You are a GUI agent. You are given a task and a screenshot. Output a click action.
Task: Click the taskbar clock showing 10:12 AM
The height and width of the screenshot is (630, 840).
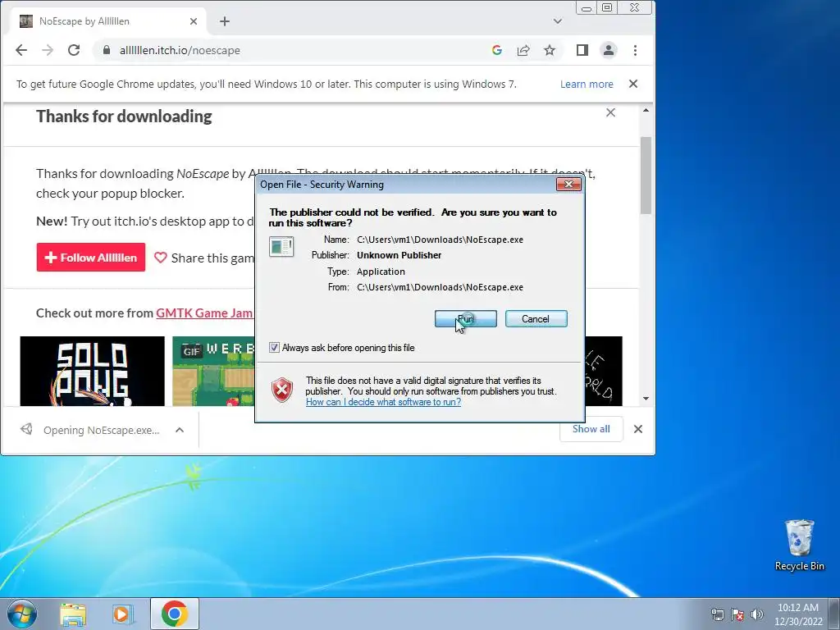798,614
